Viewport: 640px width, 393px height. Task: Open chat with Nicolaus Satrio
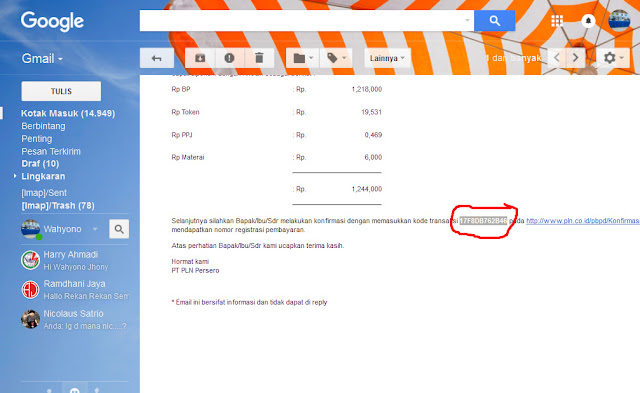[x=75, y=320]
